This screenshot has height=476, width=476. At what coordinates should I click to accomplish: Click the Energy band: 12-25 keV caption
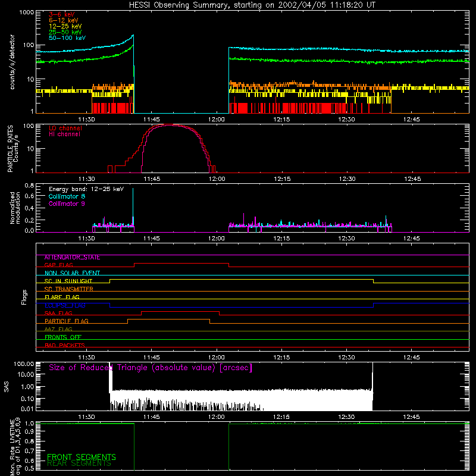pos(86,189)
